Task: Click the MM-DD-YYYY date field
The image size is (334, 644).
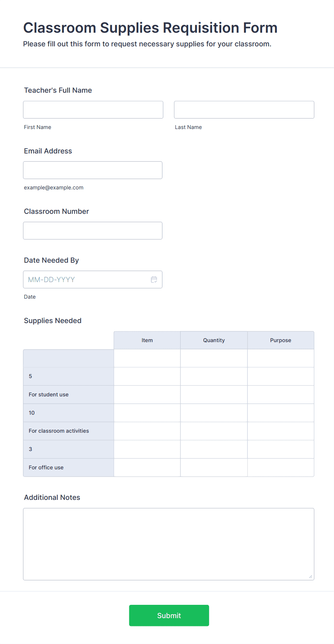Action: point(86,279)
